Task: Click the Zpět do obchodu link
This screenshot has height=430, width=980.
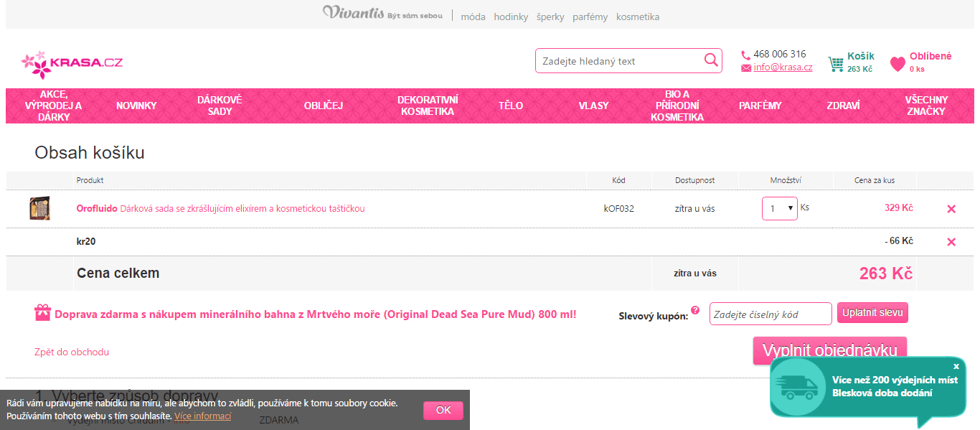Action: click(x=72, y=352)
